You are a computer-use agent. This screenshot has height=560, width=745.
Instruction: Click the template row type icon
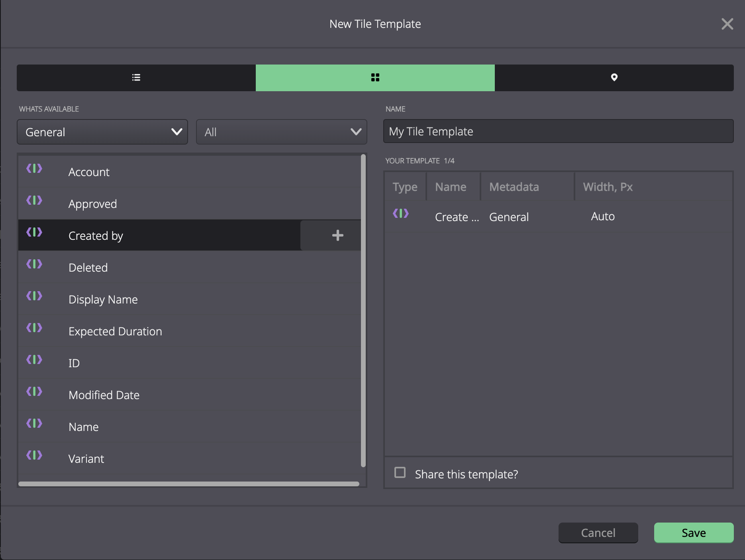pyautogui.click(x=401, y=213)
